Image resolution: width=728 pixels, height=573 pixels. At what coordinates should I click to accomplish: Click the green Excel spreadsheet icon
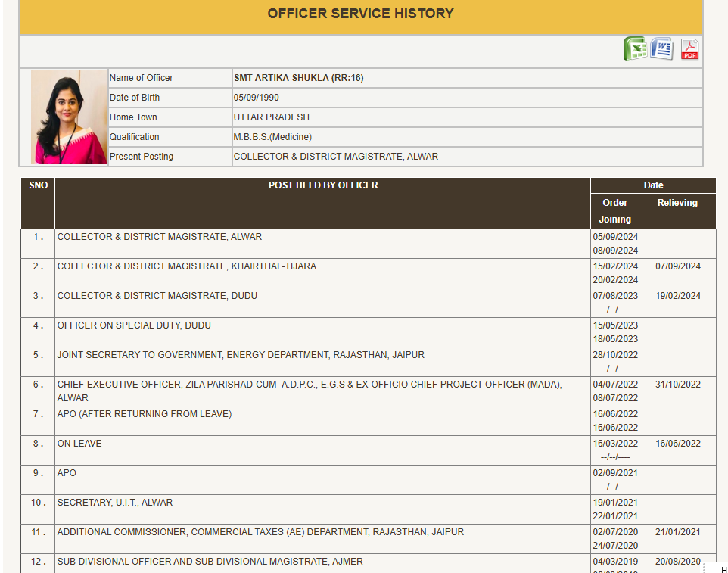pos(636,48)
